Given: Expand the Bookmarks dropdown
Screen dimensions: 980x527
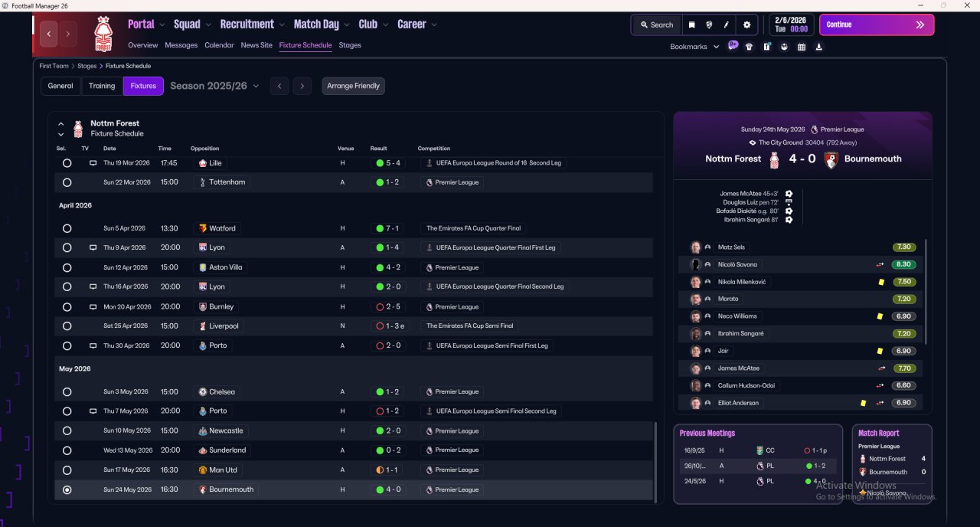Looking at the screenshot, I should pyautogui.click(x=694, y=47).
